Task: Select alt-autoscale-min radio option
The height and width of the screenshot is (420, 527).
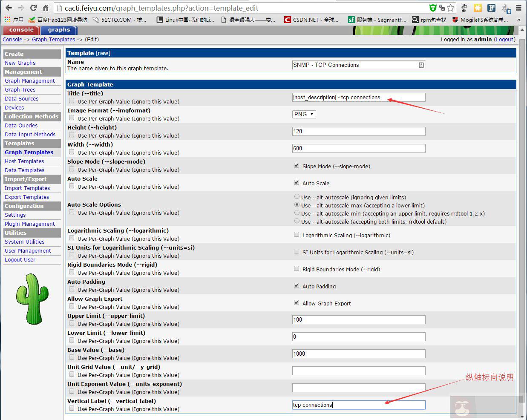Action: [297, 213]
